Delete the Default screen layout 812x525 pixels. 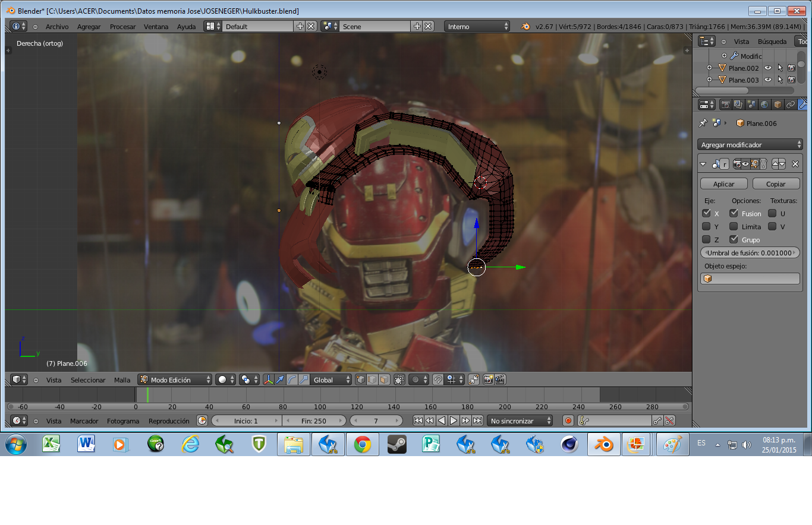[311, 27]
